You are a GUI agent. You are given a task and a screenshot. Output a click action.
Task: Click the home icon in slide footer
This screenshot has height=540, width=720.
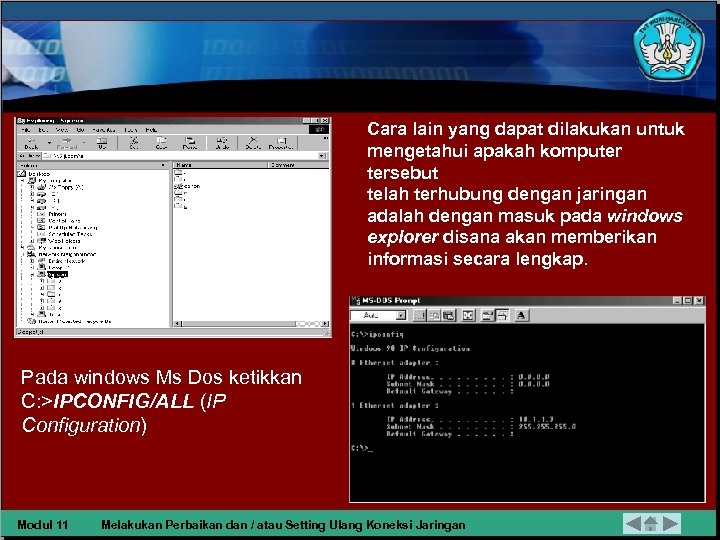point(651,523)
